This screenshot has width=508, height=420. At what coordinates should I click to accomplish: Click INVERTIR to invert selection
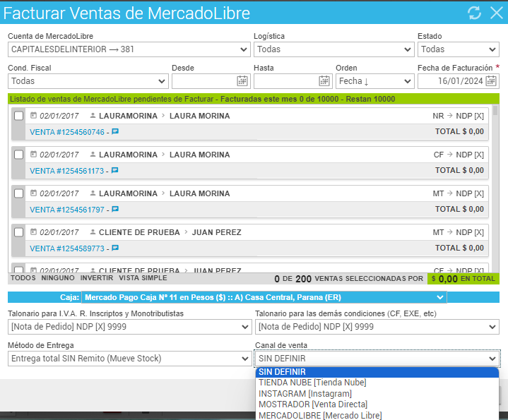[x=97, y=278]
